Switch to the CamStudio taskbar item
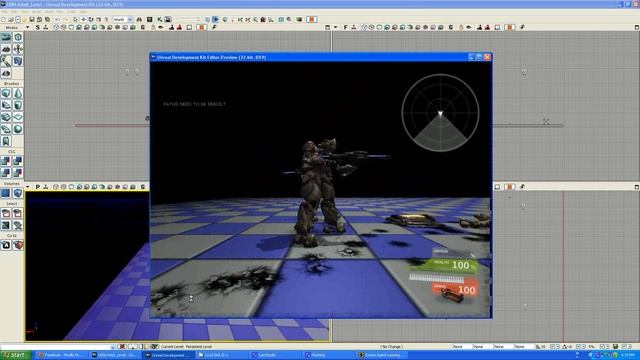640x360 pixels. 275,355
